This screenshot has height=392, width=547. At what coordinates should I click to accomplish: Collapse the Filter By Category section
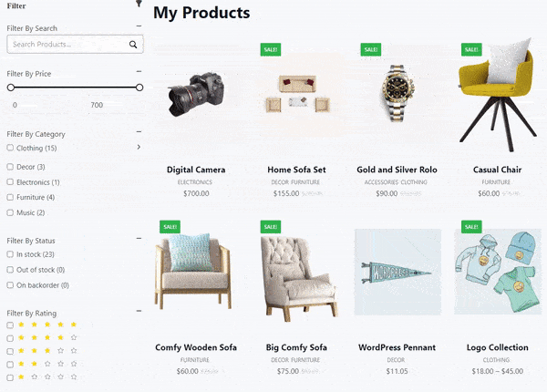[139, 132]
